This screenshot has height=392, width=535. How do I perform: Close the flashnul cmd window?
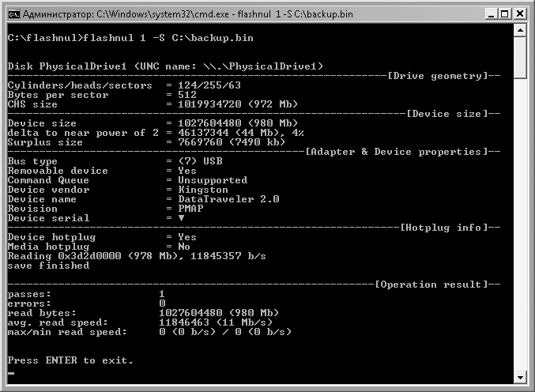520,14
